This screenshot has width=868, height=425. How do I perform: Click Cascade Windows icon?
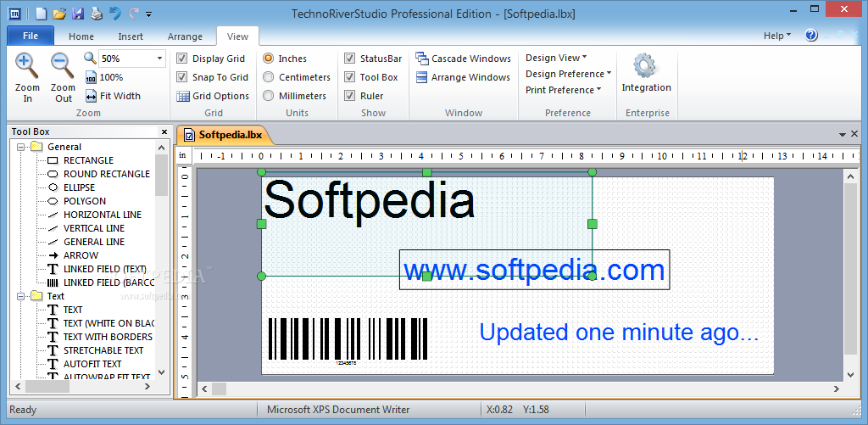pos(422,59)
